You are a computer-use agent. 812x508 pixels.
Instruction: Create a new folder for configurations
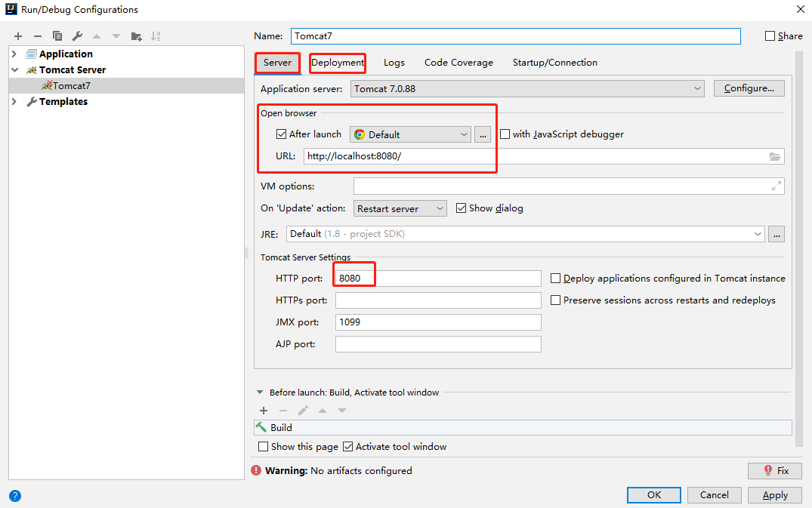[x=137, y=35]
